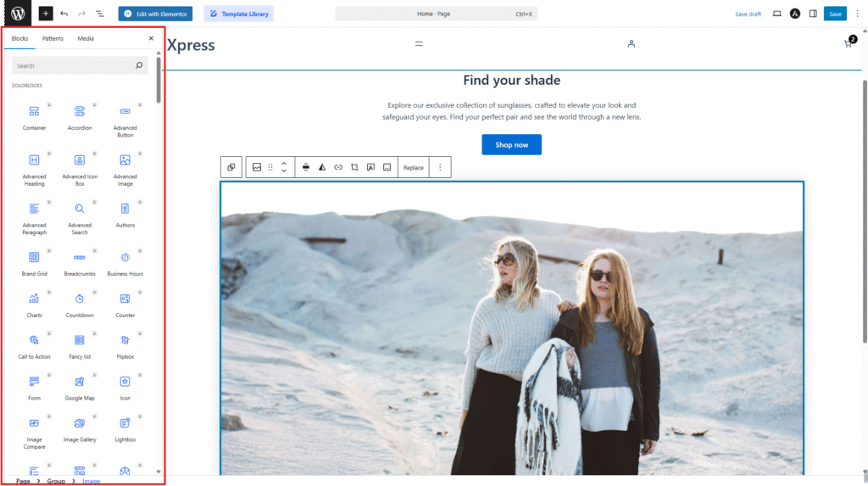Insert the Authors block
The width and height of the screenshot is (868, 486).
pyautogui.click(x=125, y=215)
